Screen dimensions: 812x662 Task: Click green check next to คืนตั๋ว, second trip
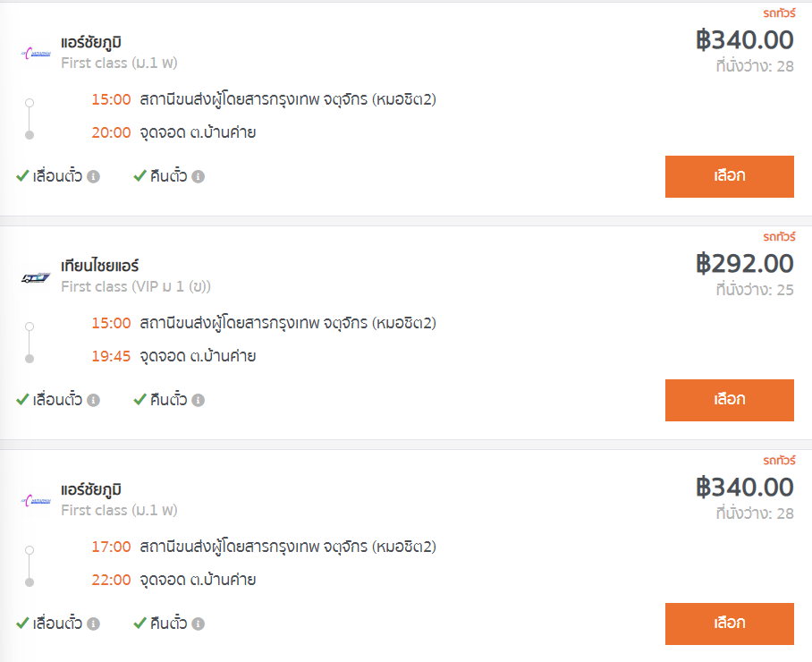click(140, 400)
